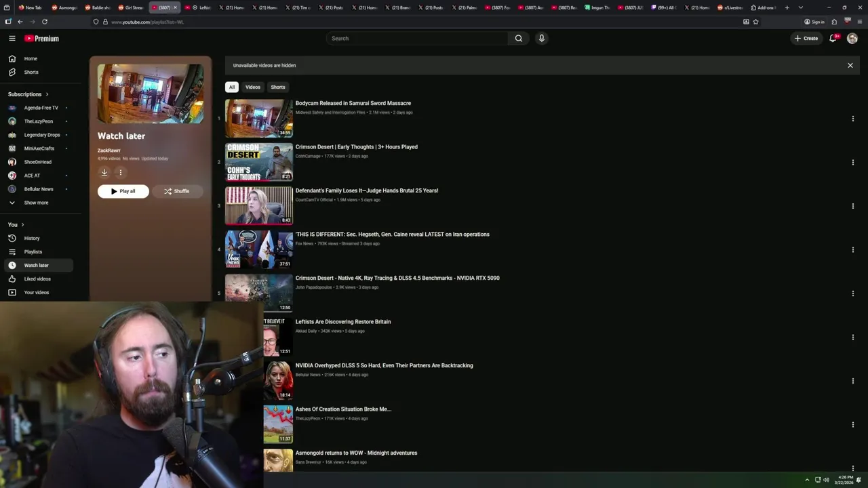868x488 pixels.
Task: Open the account avatar menu
Action: click(x=852, y=39)
